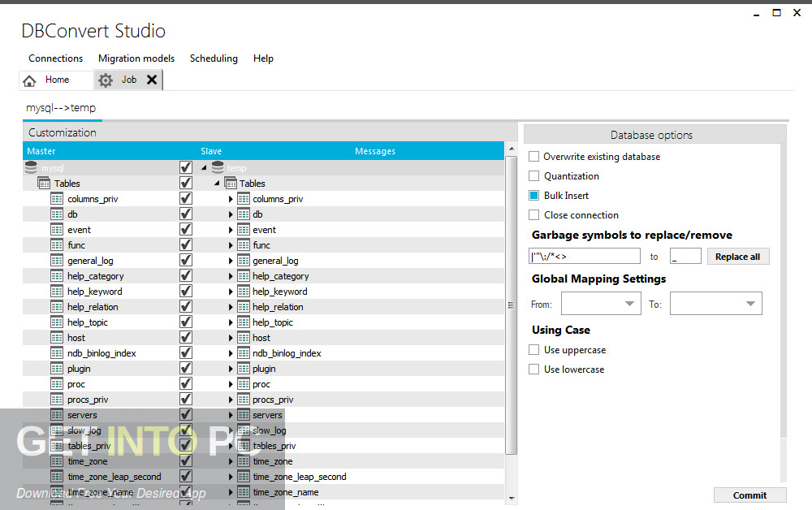Image resolution: width=812 pixels, height=510 pixels.
Task: Click Master help_relation table icon
Action: 57,306
